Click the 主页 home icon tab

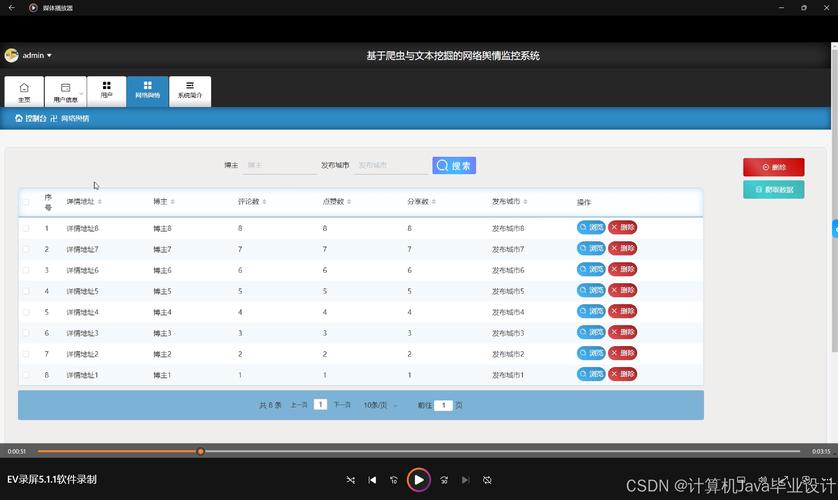pyautogui.click(x=24, y=91)
